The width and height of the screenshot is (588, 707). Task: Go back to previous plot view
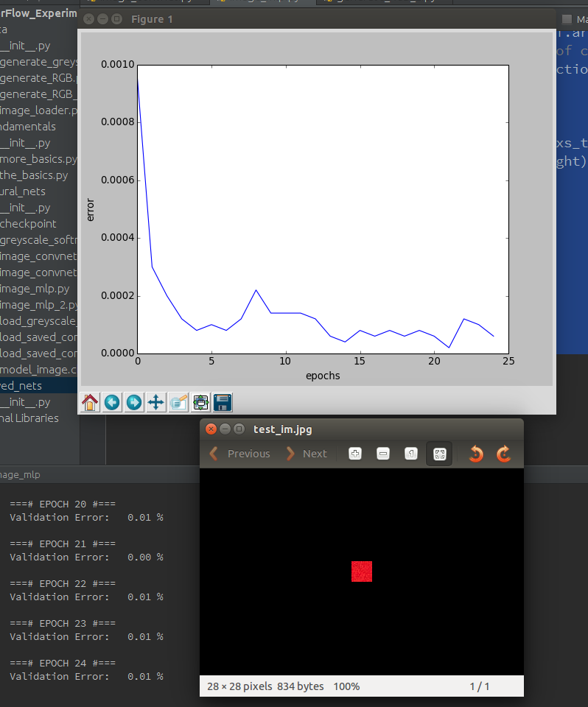click(112, 402)
